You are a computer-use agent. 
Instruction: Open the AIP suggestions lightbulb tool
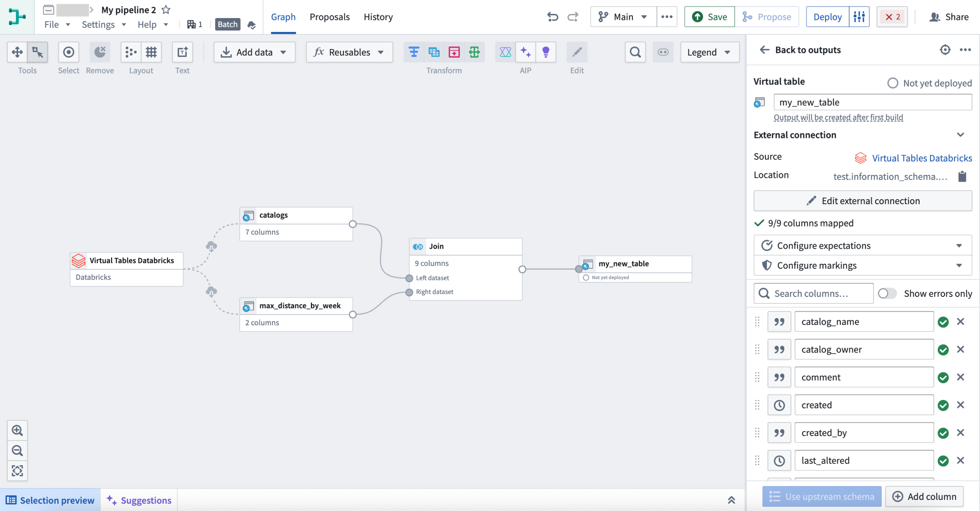(x=546, y=52)
